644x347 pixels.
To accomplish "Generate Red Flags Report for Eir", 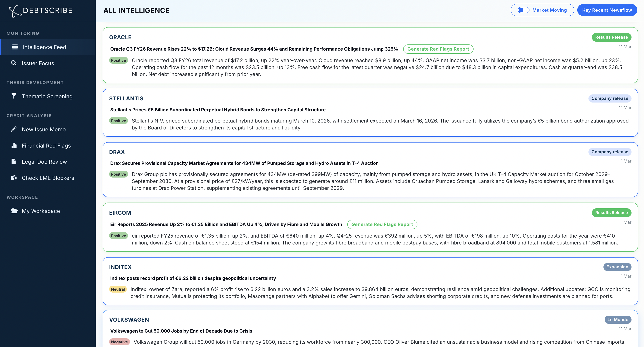I will point(382,224).
